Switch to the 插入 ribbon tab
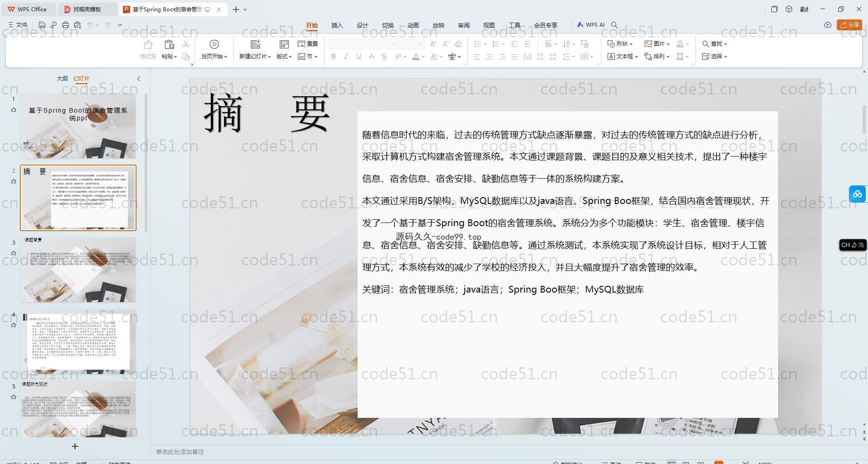 coord(337,25)
